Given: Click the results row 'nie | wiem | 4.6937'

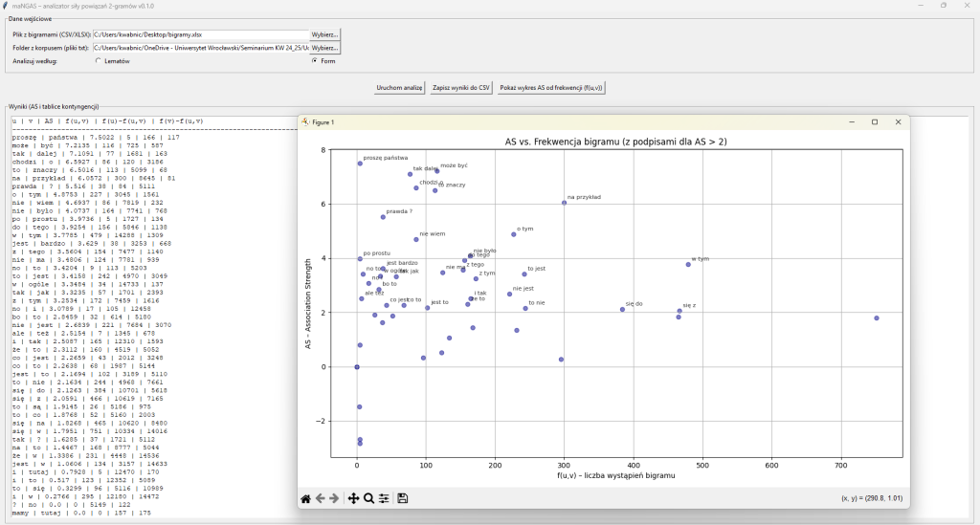Looking at the screenshot, I should [x=87, y=203].
